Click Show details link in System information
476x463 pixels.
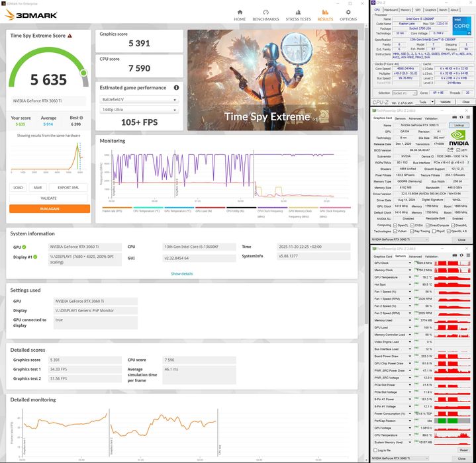click(x=181, y=274)
